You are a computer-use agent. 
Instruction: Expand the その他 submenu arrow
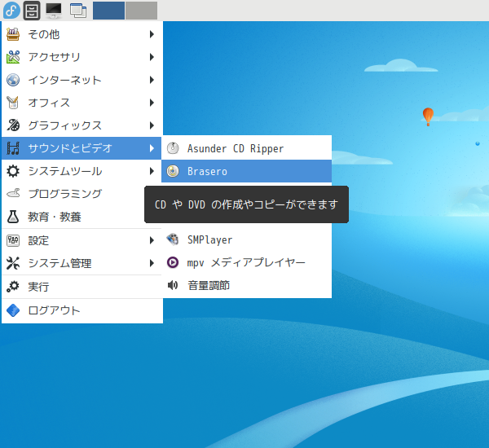click(152, 34)
